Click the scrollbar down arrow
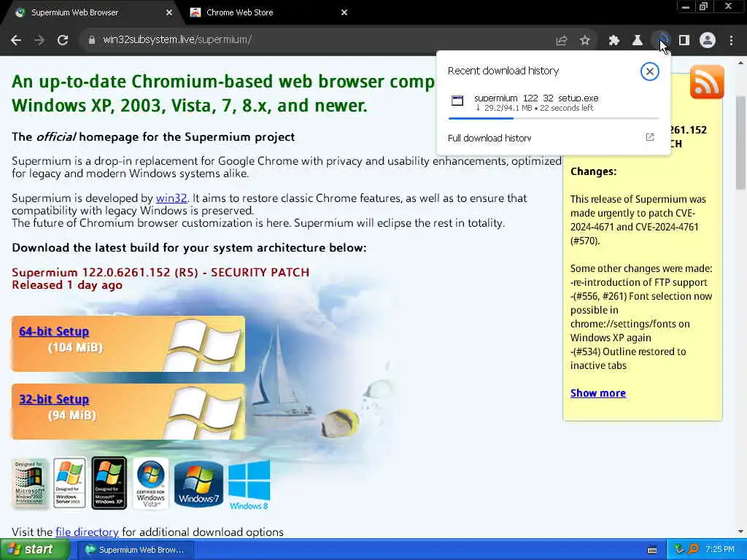The width and height of the screenshot is (747, 560). pos(740,532)
